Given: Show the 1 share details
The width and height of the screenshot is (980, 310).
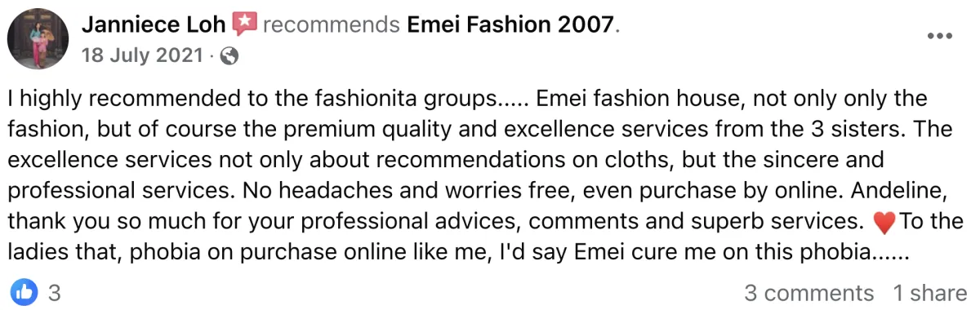Looking at the screenshot, I should click(929, 292).
